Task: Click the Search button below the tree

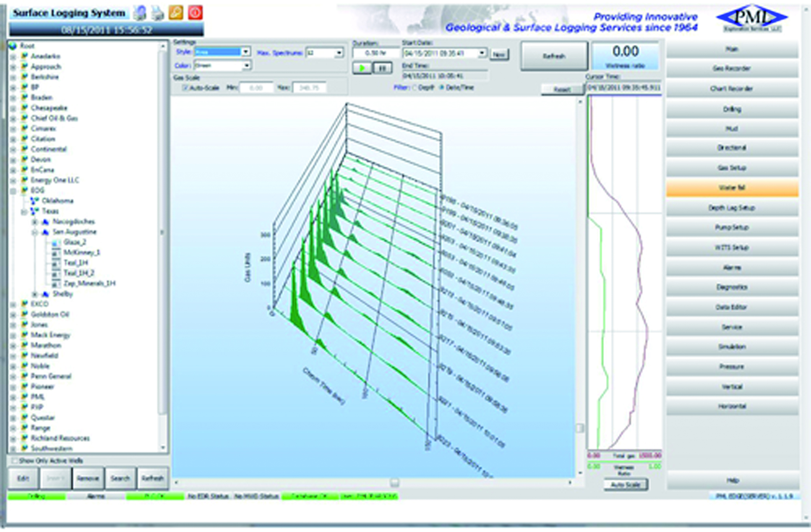Action: coord(120,478)
